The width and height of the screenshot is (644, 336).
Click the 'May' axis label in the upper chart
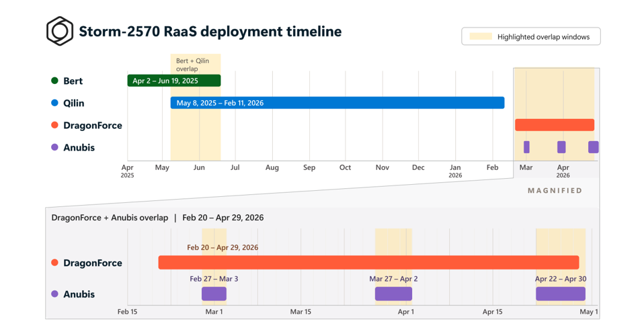162,167
